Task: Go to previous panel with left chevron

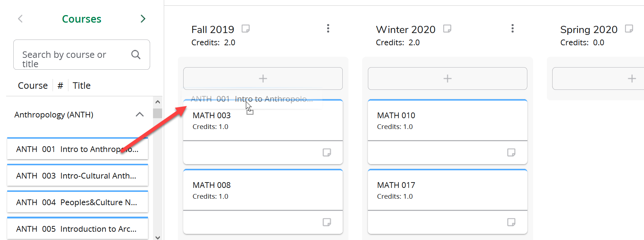Action: [21, 19]
